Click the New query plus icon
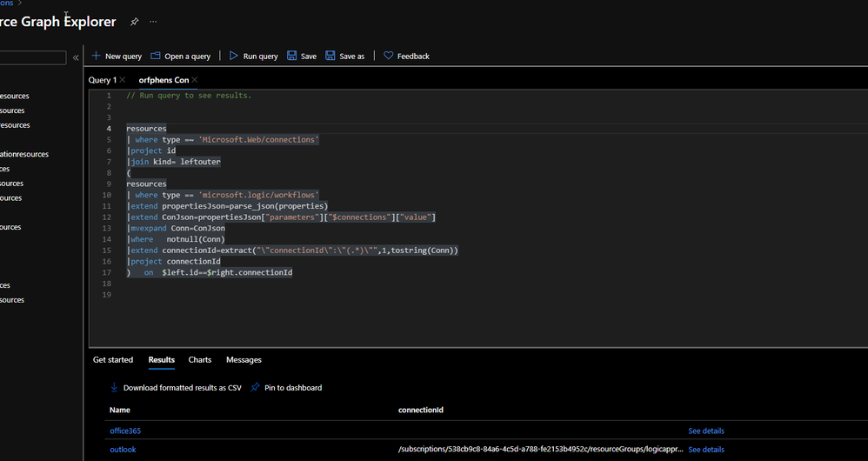 pos(97,56)
